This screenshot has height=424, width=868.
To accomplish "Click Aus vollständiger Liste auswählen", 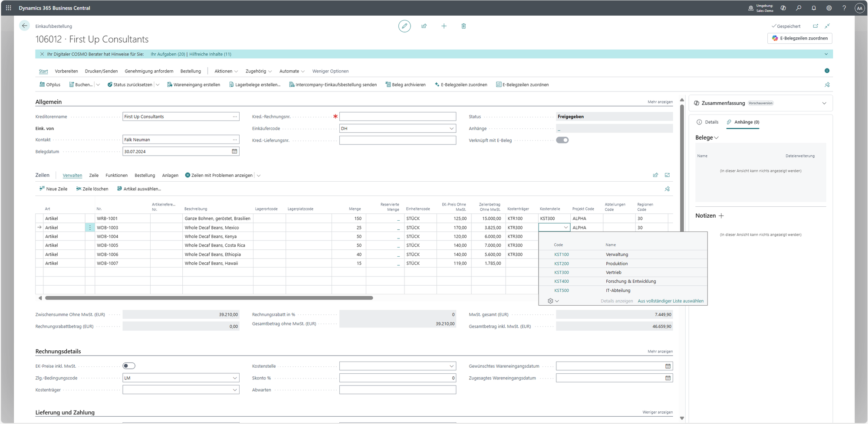I will 670,301.
